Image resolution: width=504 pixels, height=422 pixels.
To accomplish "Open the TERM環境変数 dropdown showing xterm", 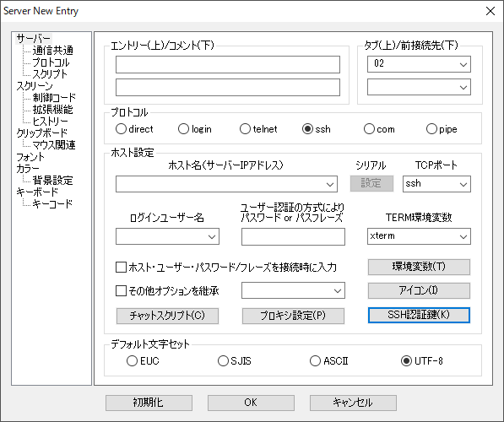I will pyautogui.click(x=419, y=236).
